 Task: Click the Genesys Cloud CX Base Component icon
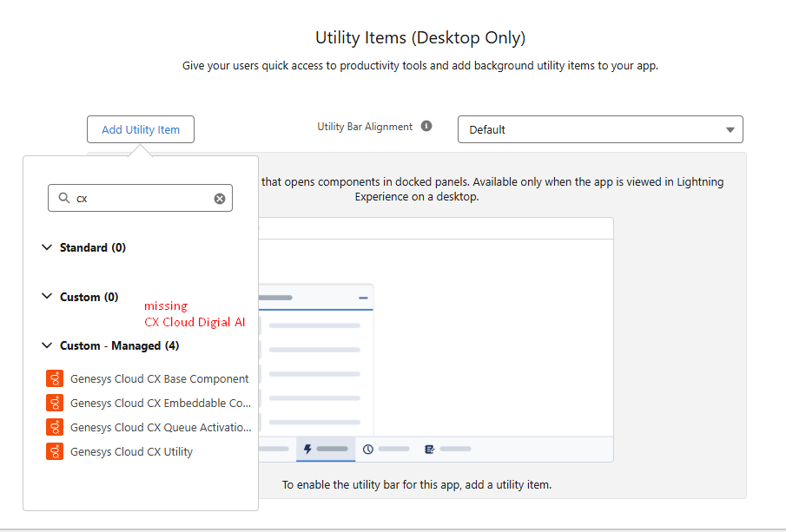point(55,378)
